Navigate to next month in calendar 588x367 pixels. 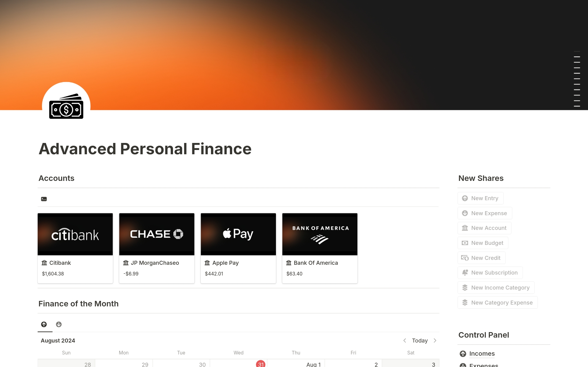(435, 340)
